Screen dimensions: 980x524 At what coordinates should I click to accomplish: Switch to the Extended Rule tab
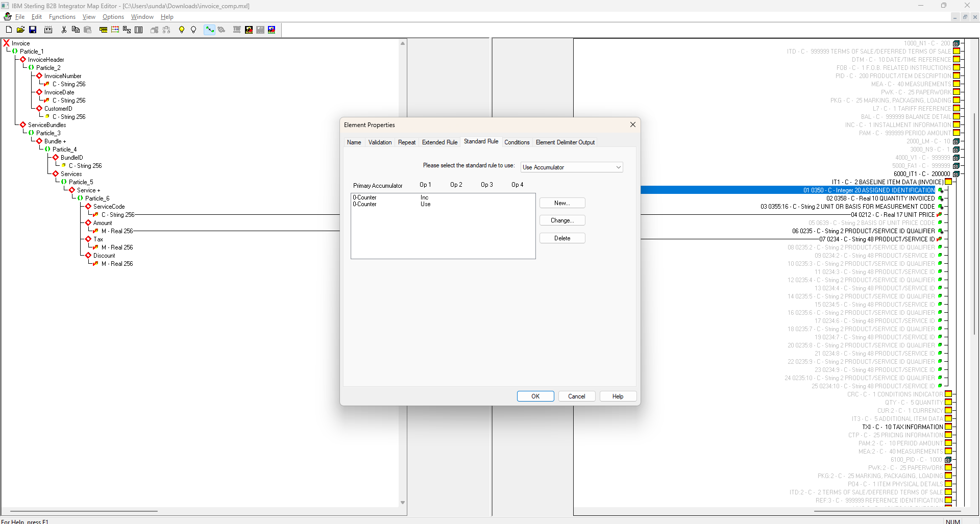click(439, 142)
